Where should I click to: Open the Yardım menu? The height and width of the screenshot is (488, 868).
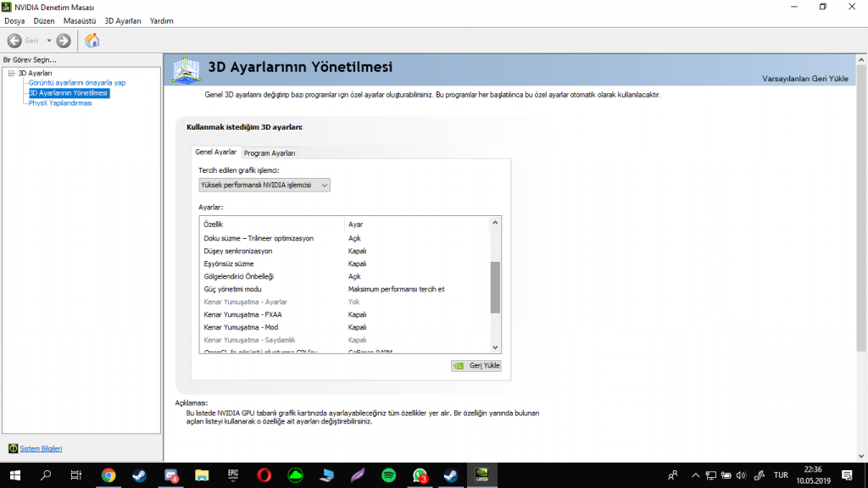click(x=161, y=21)
